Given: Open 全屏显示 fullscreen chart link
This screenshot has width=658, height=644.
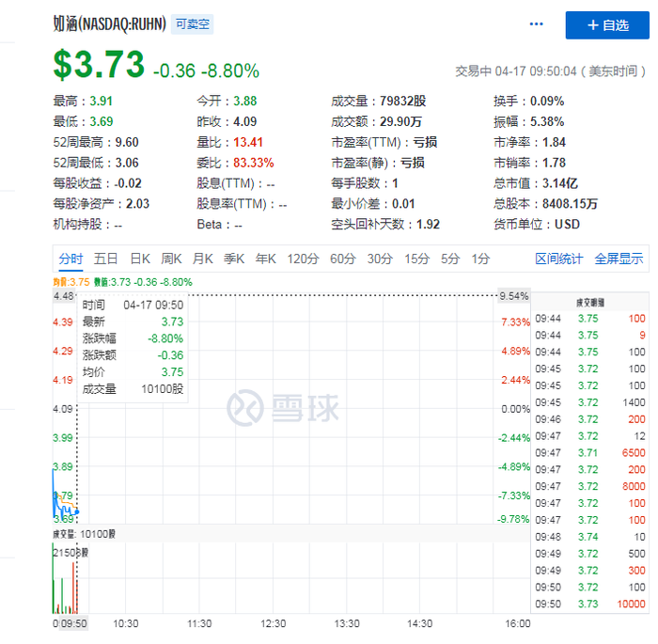Looking at the screenshot, I should [x=619, y=259].
